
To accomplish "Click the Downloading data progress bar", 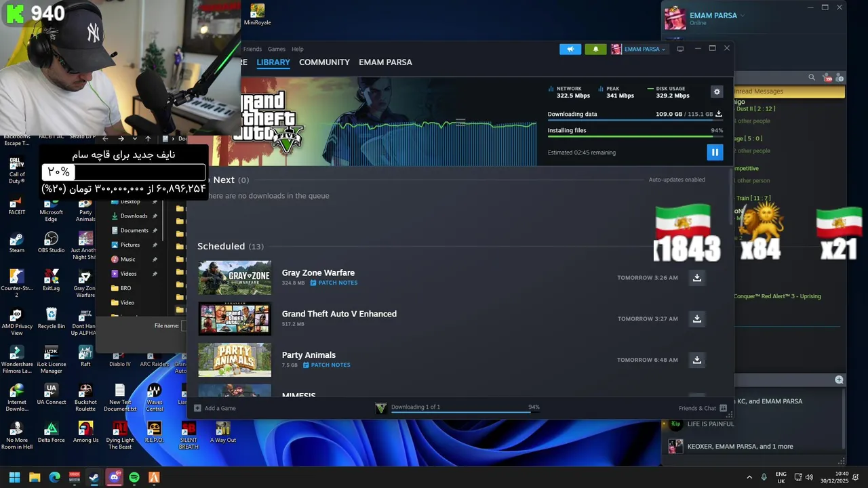I will click(x=635, y=121).
